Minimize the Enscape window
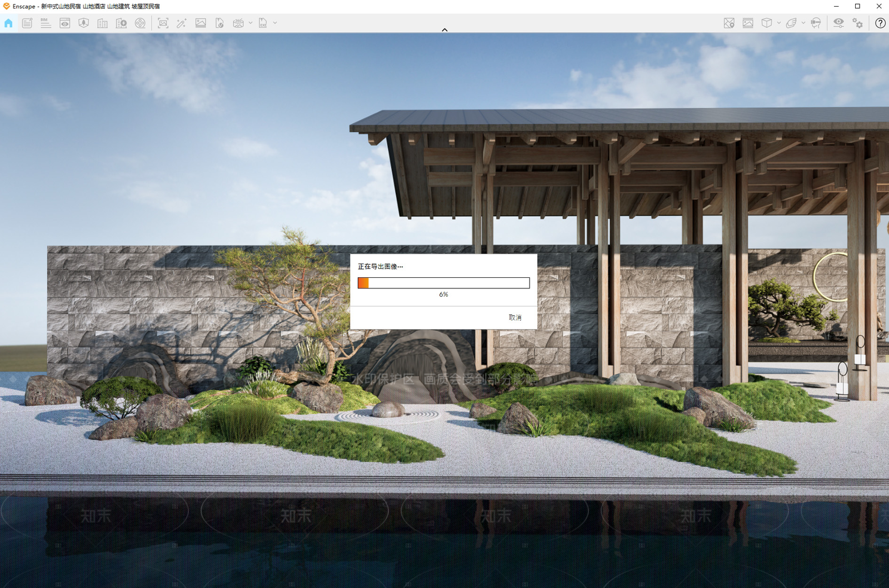 (836, 7)
